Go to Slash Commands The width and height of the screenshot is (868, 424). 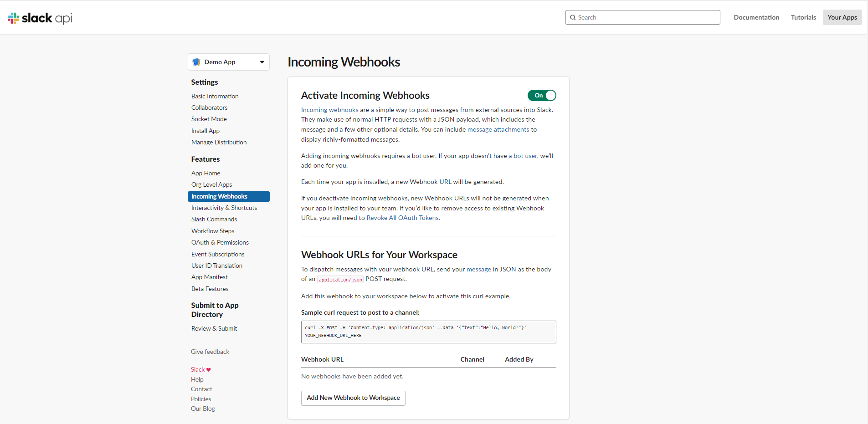point(214,219)
